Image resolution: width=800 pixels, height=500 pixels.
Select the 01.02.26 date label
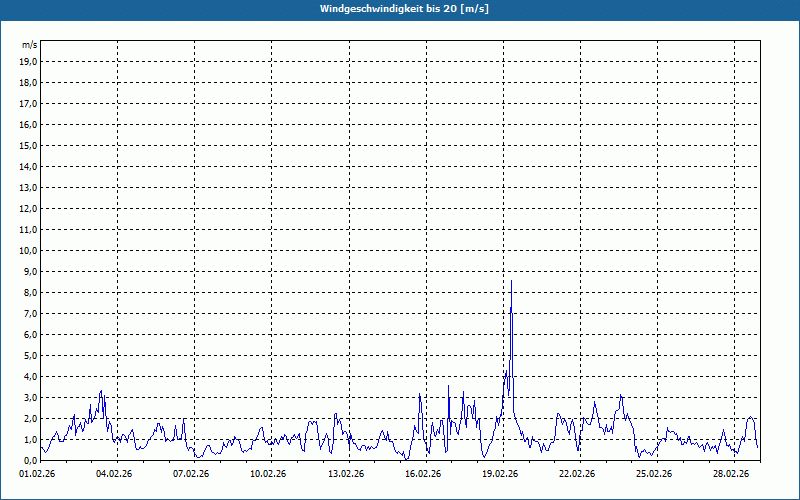click(38, 475)
